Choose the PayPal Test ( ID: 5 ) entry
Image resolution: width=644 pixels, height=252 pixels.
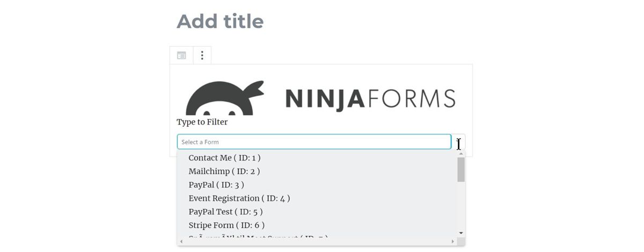point(225,212)
